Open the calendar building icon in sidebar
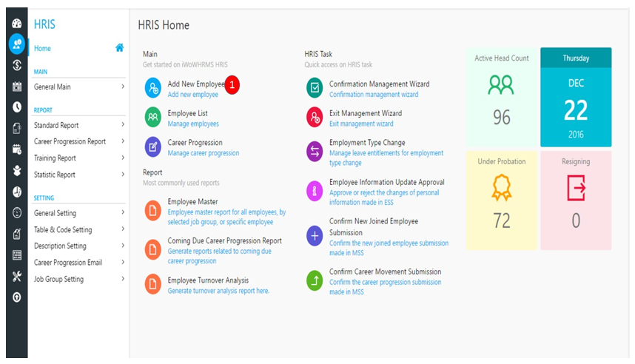The image size is (635, 364). 16,86
